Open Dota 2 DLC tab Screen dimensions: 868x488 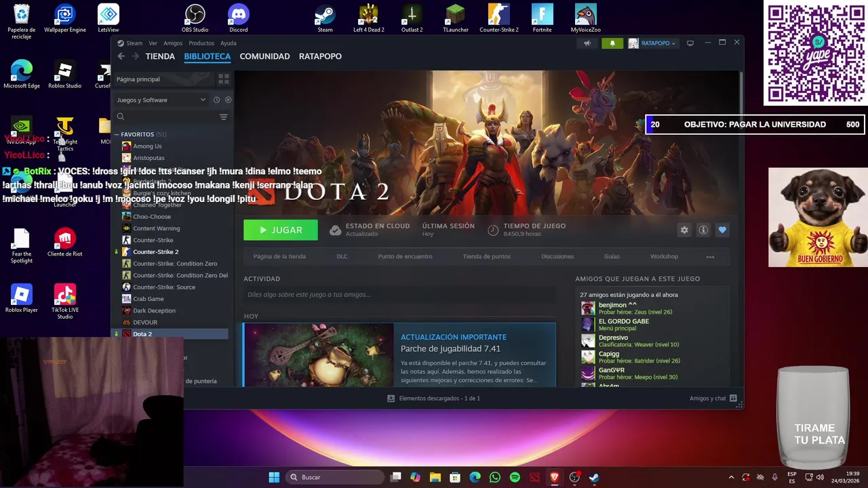pos(342,256)
